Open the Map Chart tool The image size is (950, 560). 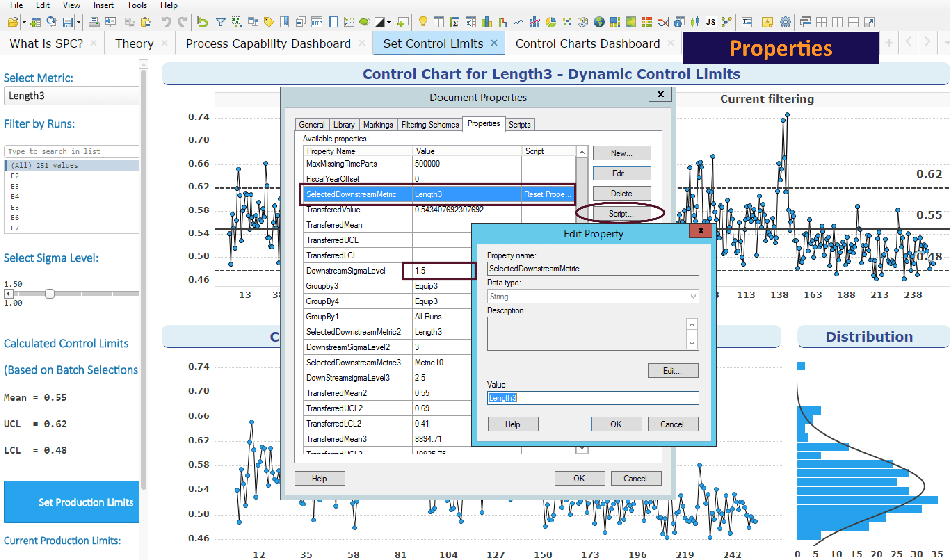click(599, 22)
